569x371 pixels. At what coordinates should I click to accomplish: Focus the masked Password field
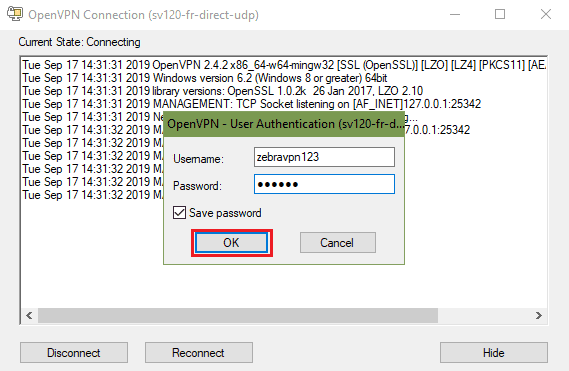(324, 184)
